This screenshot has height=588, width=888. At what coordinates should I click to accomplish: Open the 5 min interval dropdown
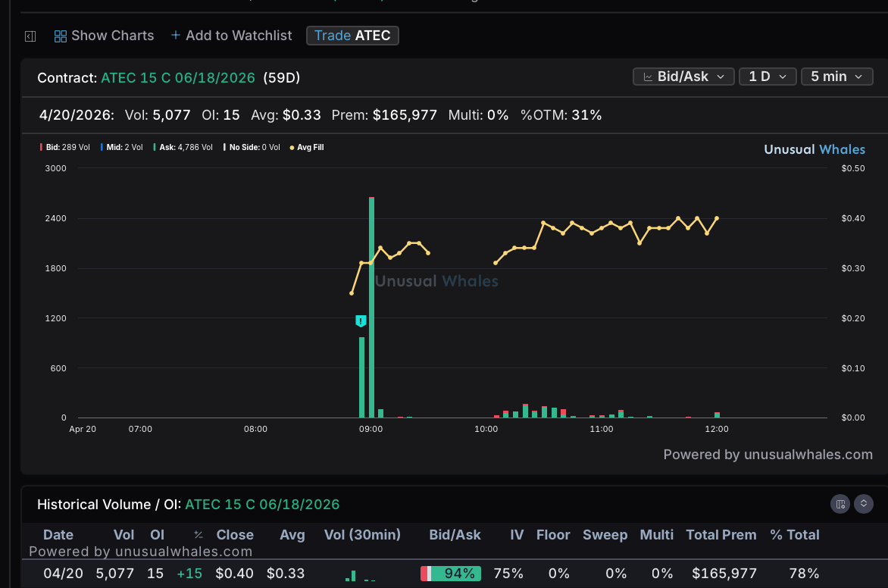pyautogui.click(x=836, y=77)
